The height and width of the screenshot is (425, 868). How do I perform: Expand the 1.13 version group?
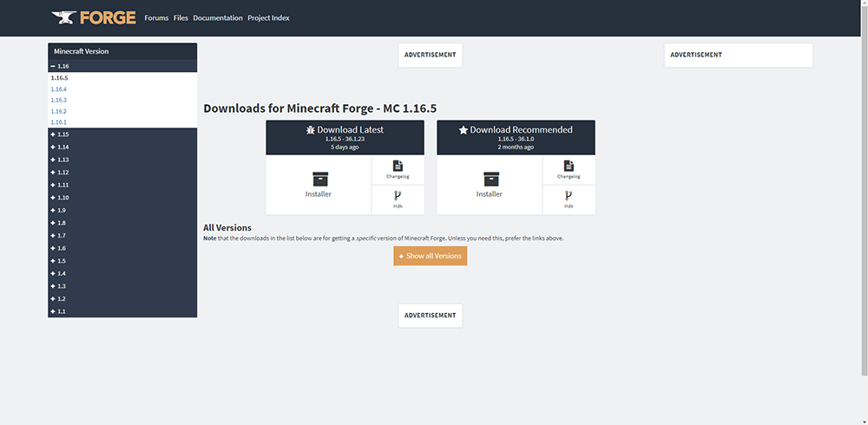[x=122, y=160]
